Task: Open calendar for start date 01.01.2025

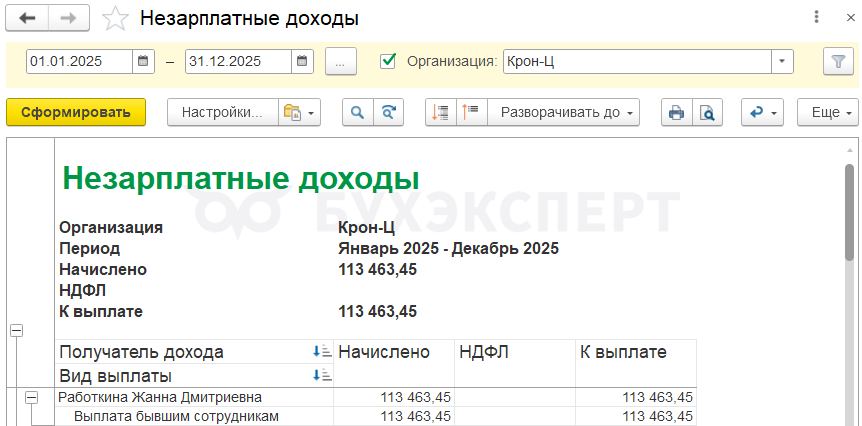Action: tap(143, 61)
